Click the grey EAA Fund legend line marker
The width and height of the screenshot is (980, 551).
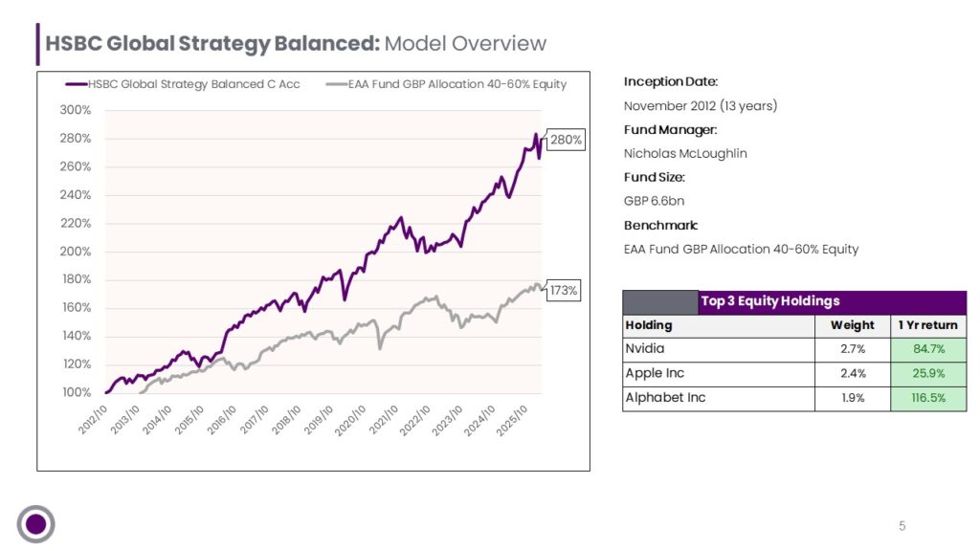click(x=336, y=84)
